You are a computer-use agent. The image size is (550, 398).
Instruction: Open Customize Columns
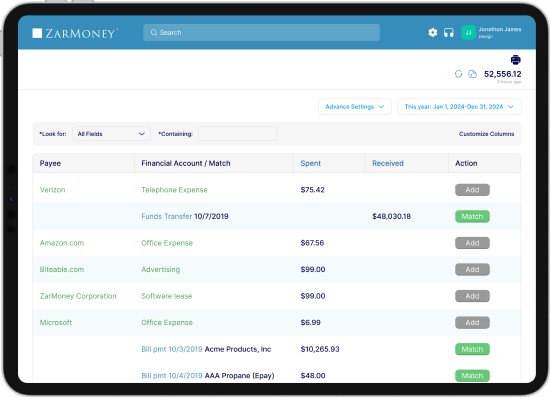486,134
